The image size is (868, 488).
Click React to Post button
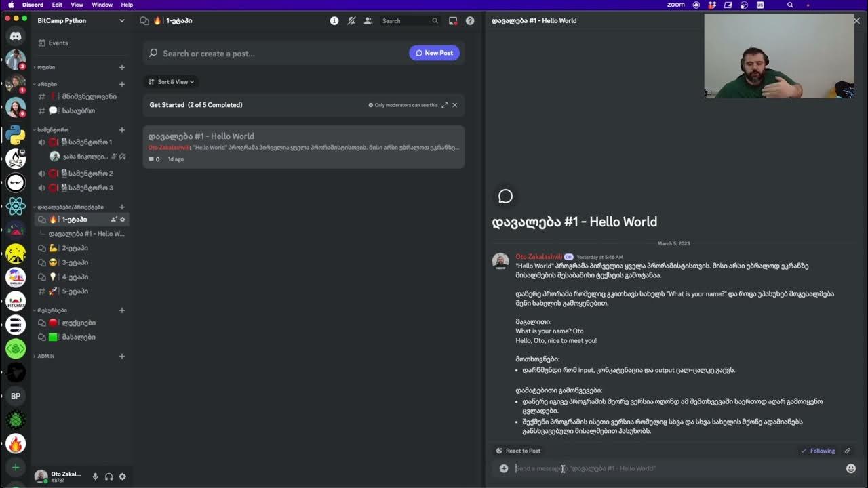[518, 451]
